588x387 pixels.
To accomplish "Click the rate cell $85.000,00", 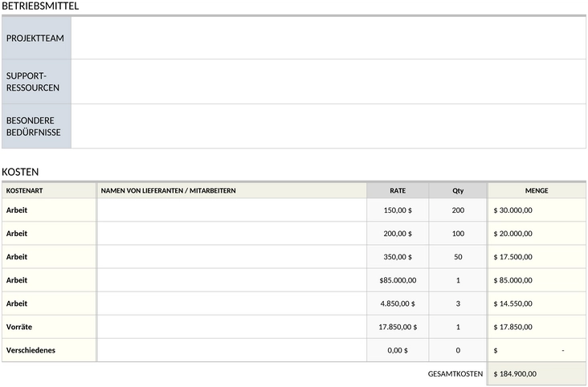I will click(398, 280).
